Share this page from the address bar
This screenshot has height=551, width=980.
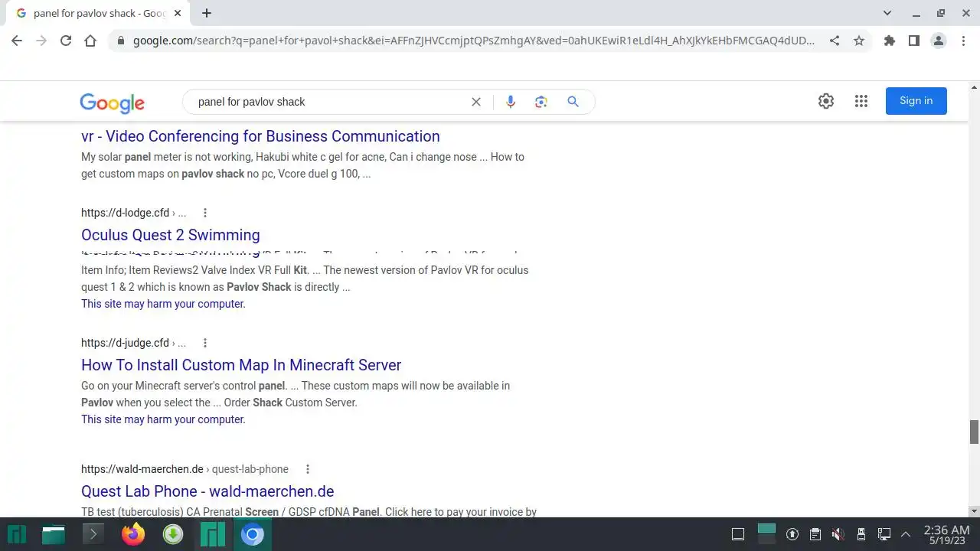[x=835, y=41]
